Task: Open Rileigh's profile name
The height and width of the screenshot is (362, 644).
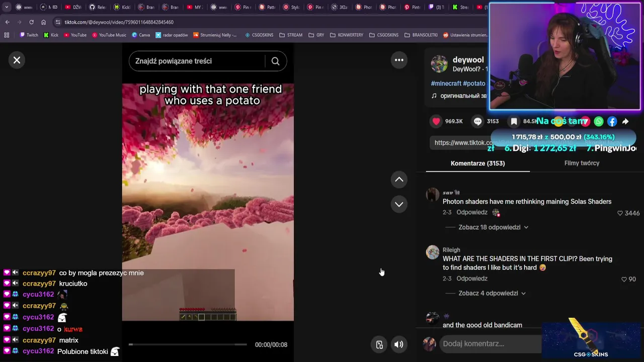Action: coord(451,250)
